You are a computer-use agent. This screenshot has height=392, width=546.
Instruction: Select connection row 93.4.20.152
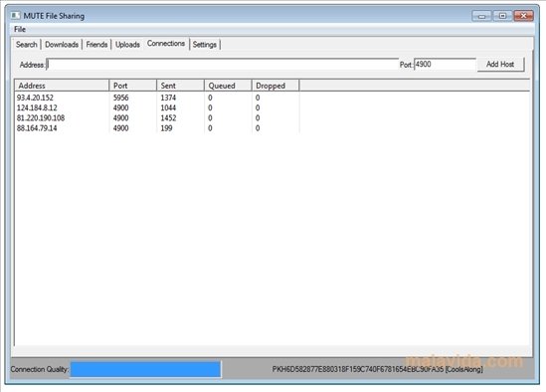point(157,98)
